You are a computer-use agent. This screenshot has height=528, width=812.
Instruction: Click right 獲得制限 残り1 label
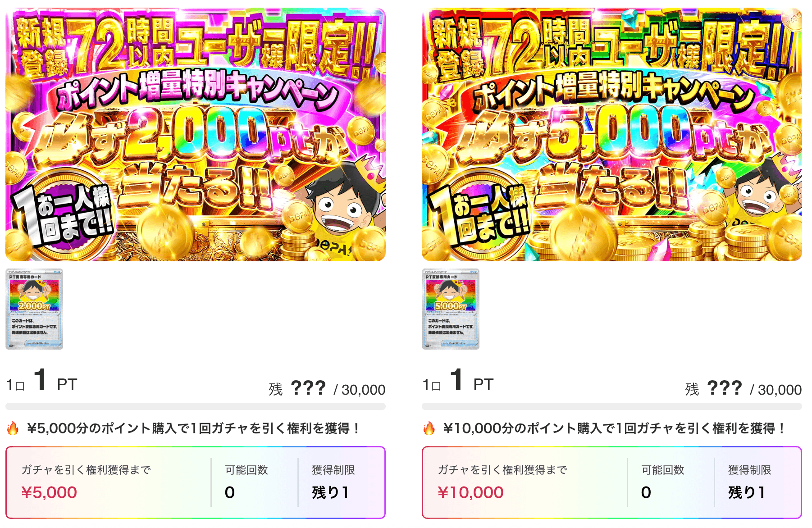pos(747,492)
